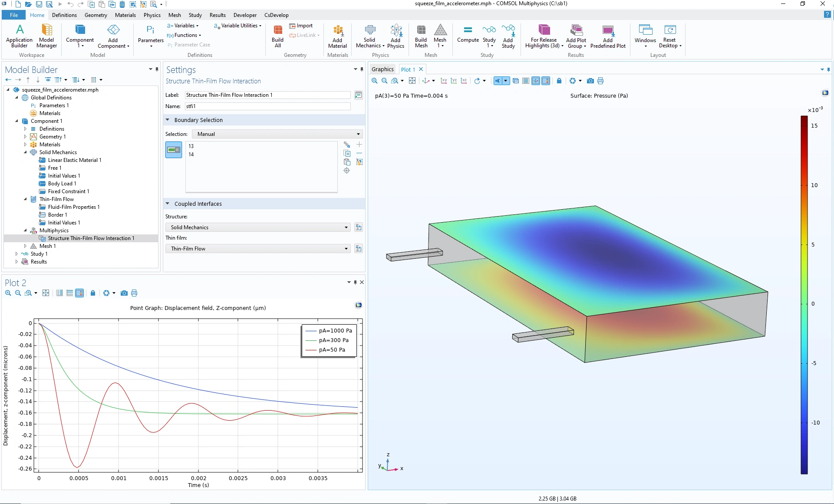Toggle the color legend in Graphics toolbar
Viewport: 834px width, 504px height.
546,81
